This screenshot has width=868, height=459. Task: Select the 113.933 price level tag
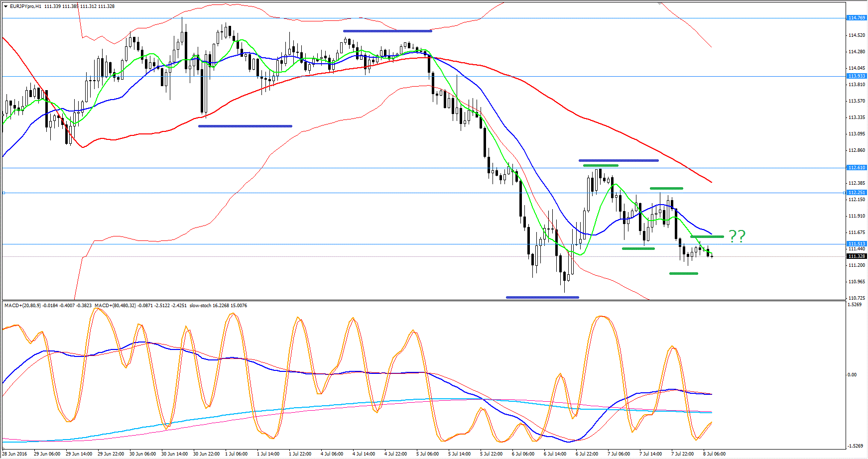(857, 76)
